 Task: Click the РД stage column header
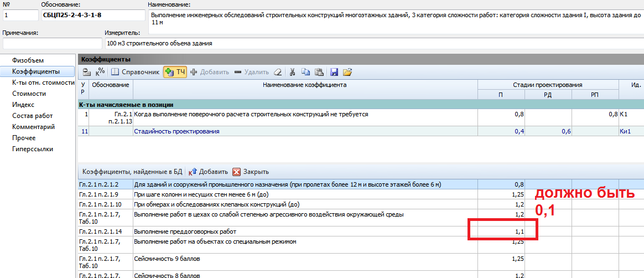click(x=548, y=95)
